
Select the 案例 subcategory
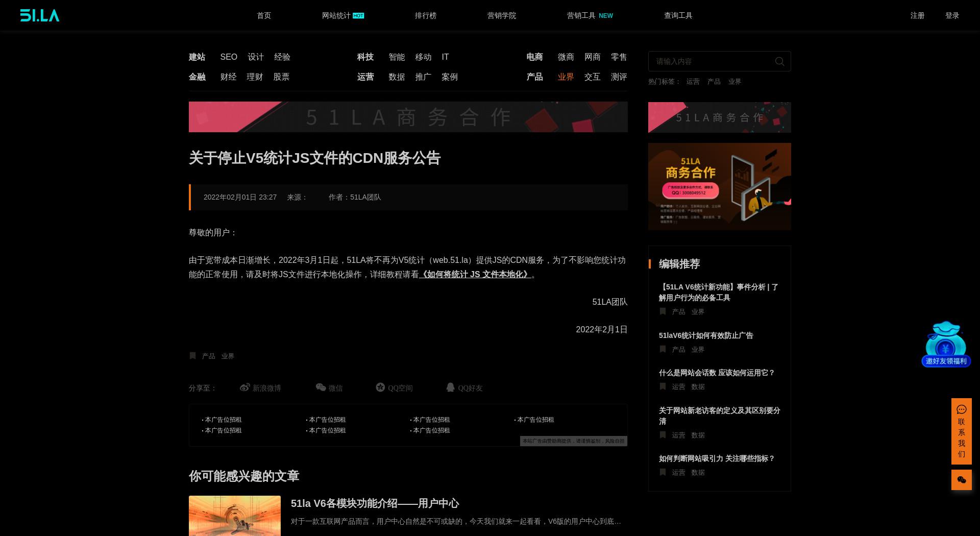pos(450,77)
